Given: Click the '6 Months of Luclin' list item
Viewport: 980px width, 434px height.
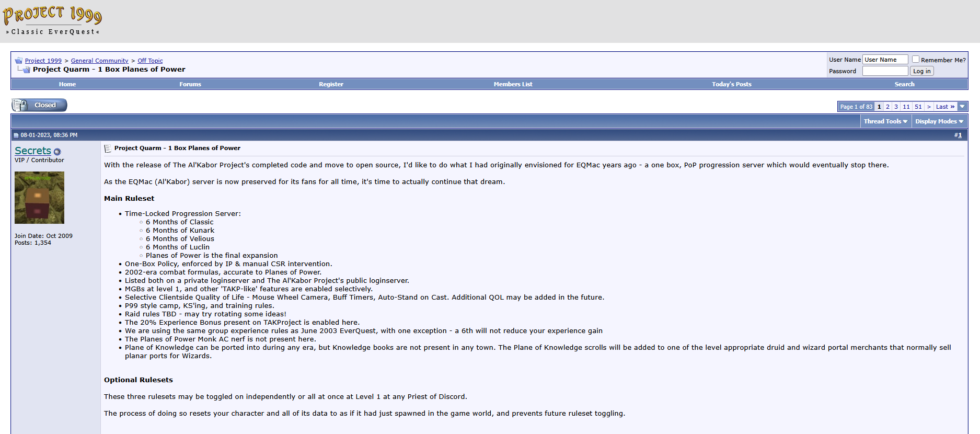Looking at the screenshot, I should (178, 247).
